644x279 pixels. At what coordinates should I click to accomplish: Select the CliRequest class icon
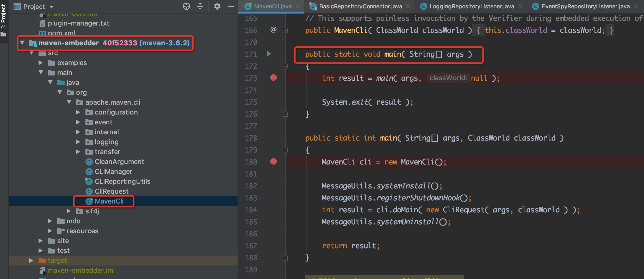pyautogui.click(x=89, y=192)
